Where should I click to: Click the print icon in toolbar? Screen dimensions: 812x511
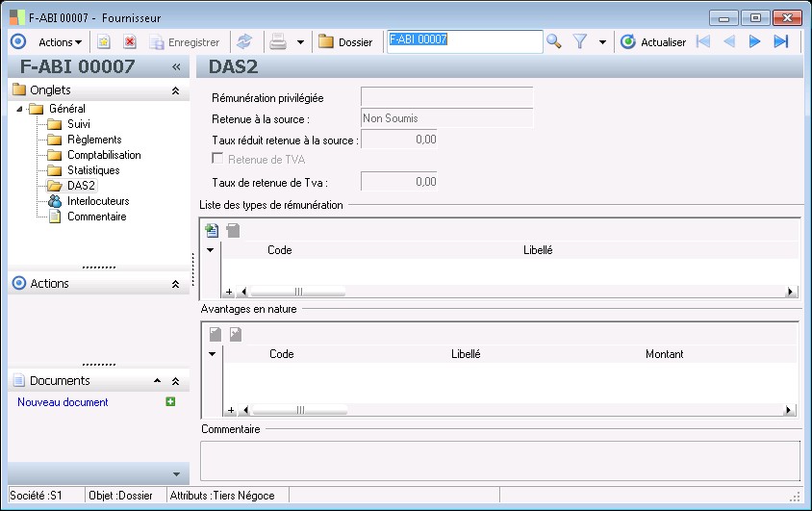tap(278, 41)
